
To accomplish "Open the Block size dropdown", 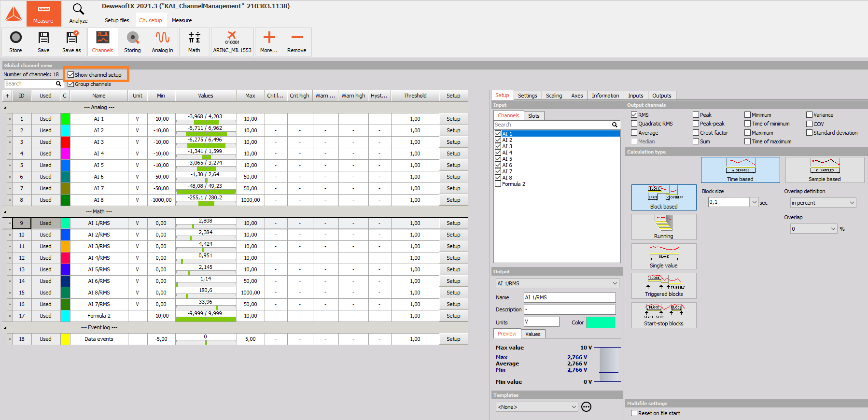I will 755,202.
